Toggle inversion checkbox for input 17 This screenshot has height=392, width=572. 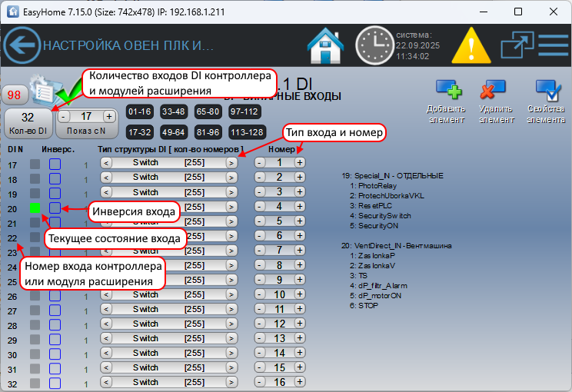coord(55,163)
